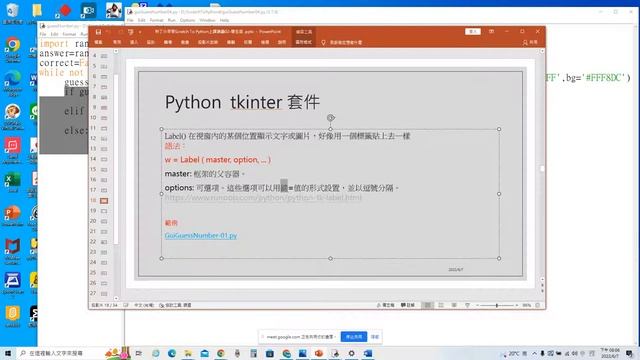The width and height of the screenshot is (640, 360).
Task: Select the highlighted 圖形格式 Shape Format tab
Action: pos(304,42)
